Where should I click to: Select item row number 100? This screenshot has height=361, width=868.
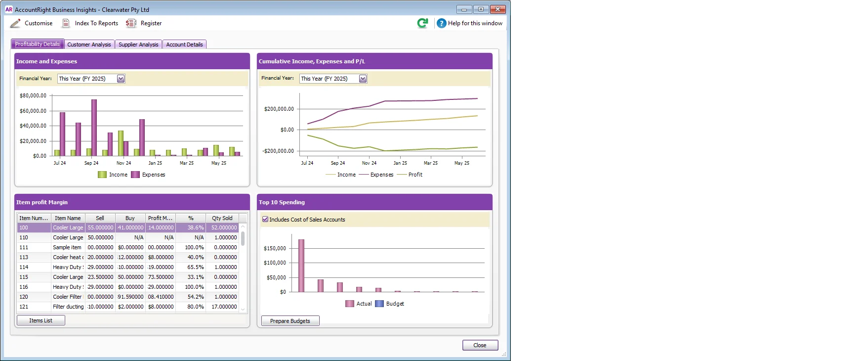pyautogui.click(x=128, y=227)
